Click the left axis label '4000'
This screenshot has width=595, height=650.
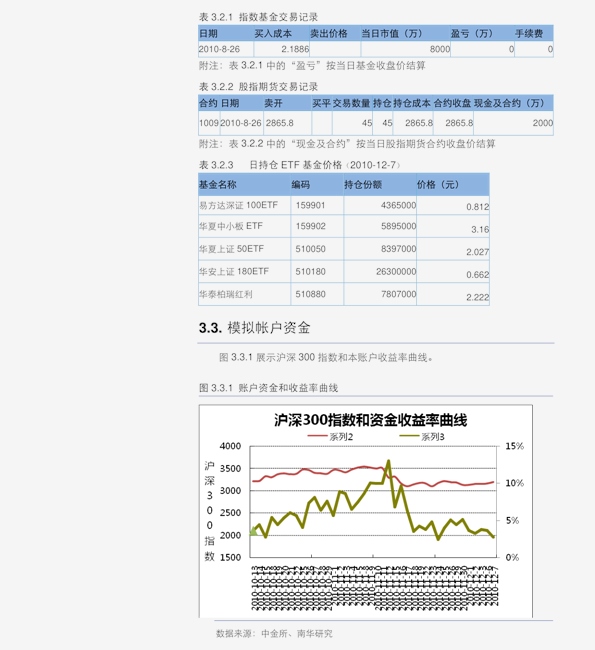point(230,446)
